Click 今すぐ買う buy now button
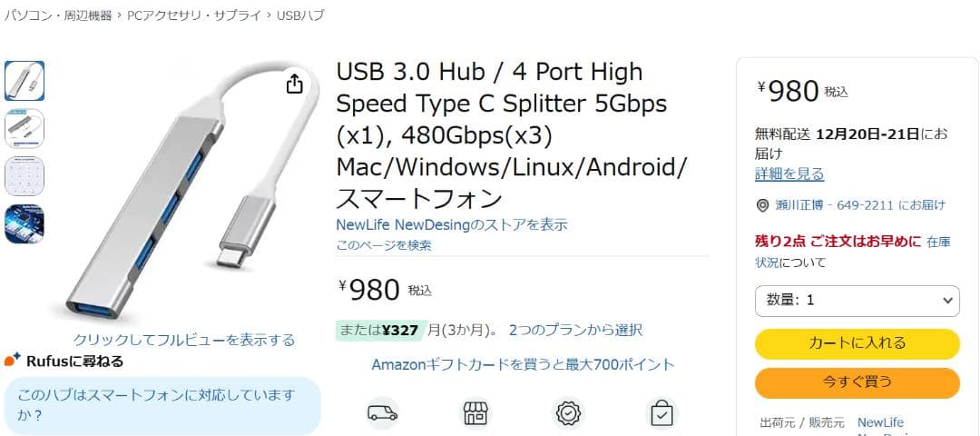980x436 pixels. [857, 382]
